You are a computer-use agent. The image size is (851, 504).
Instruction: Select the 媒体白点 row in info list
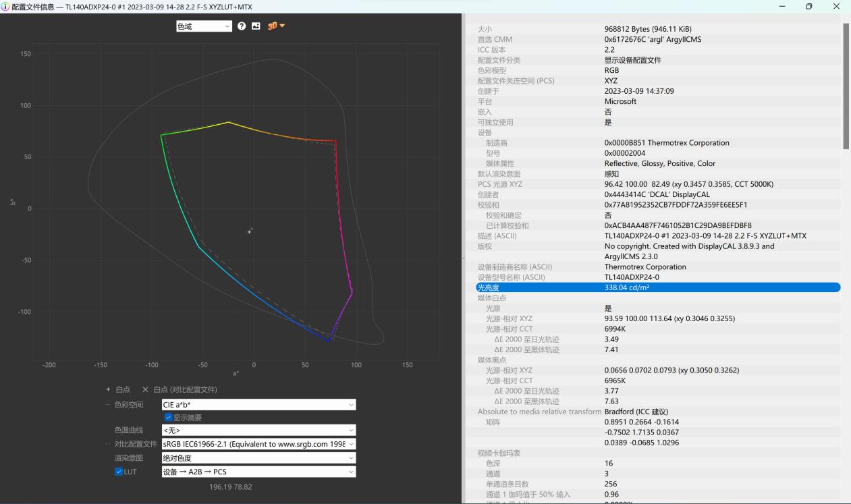492,298
